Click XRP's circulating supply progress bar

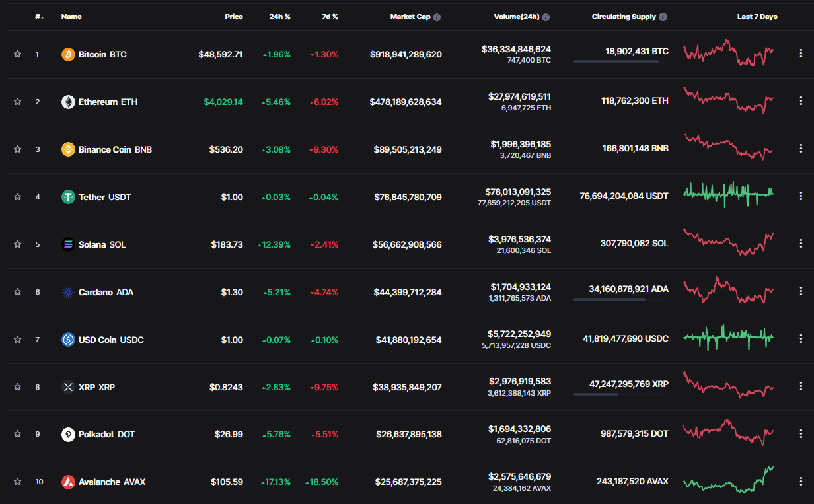pyautogui.click(x=621, y=395)
